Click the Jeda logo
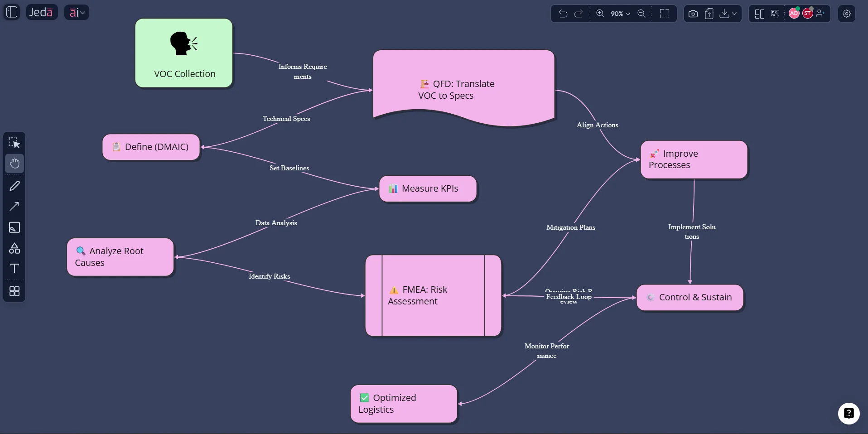 [42, 12]
